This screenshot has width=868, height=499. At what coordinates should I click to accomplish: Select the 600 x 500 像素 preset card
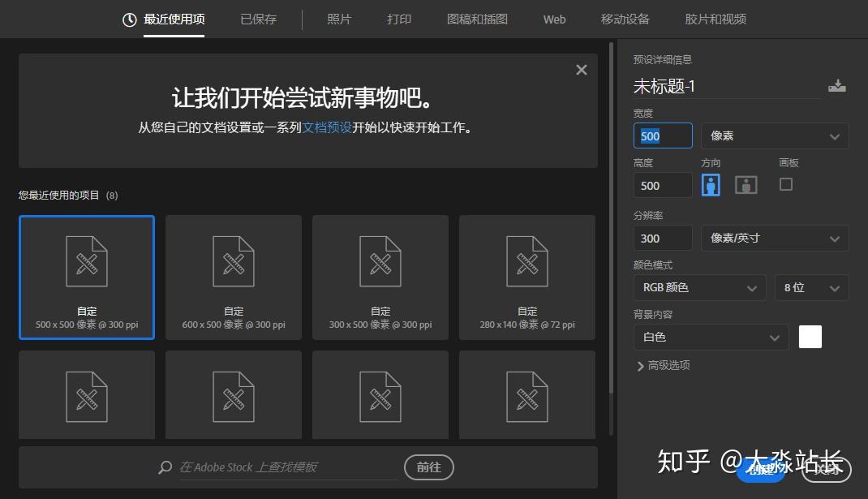tap(234, 277)
